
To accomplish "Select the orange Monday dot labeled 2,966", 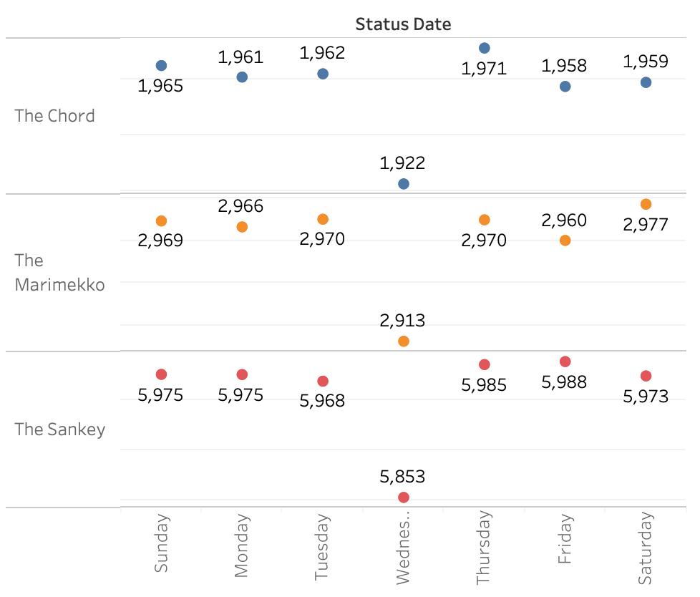I will pos(242,227).
